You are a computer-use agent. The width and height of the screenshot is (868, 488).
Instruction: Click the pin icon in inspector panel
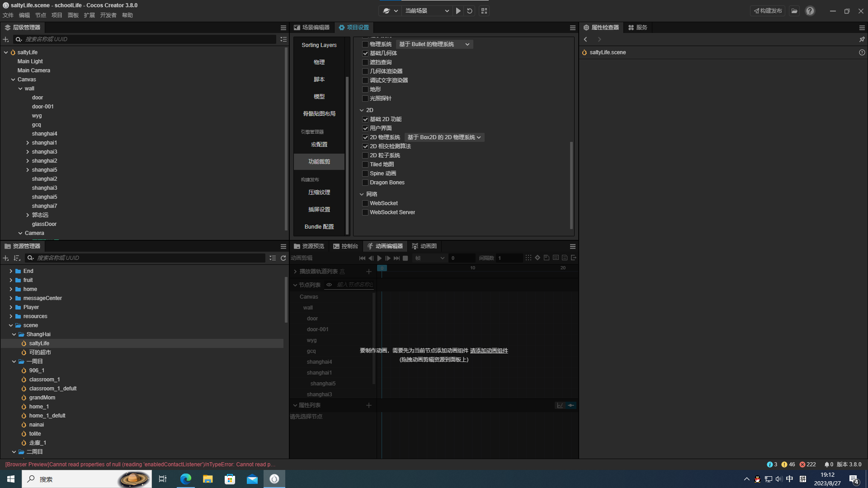coord(862,39)
